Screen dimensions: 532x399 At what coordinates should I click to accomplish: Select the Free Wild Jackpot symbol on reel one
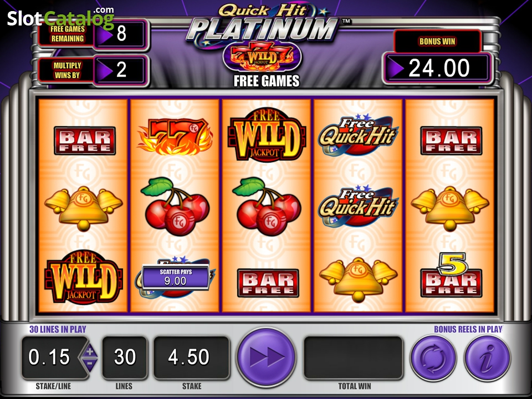[84, 277]
